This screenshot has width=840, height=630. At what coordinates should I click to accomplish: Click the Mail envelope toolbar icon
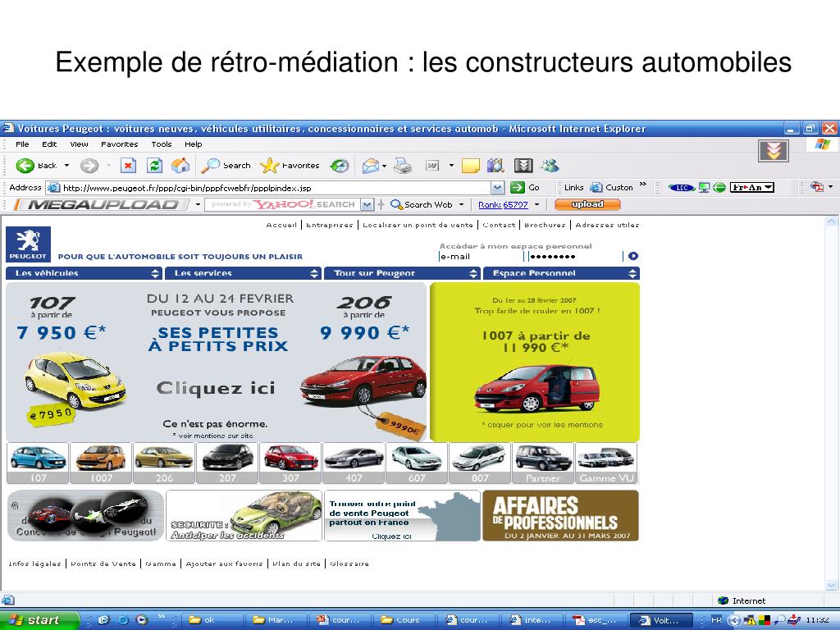pyautogui.click(x=371, y=166)
